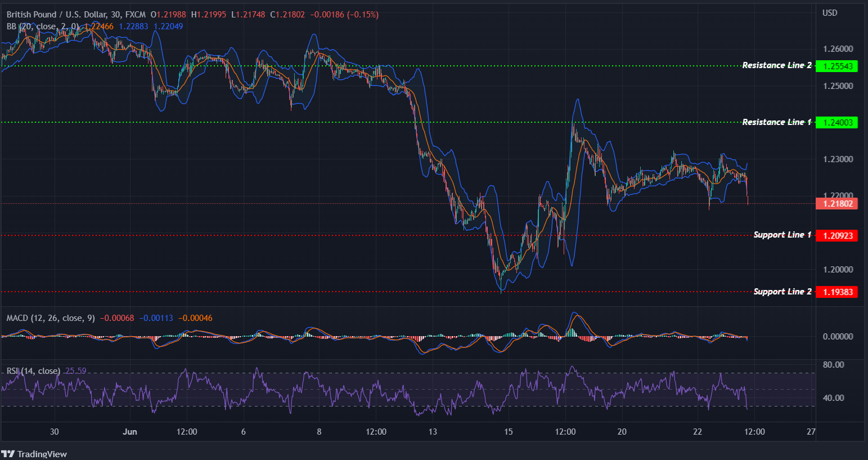
Task: Select the MACD (12, 26, close, 9) legend
Action: (50, 318)
